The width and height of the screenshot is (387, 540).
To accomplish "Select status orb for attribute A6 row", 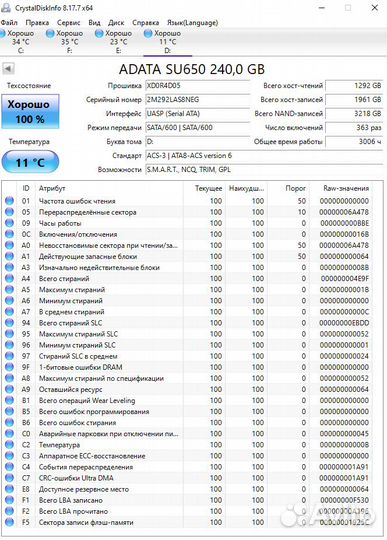I will [x=9, y=300].
